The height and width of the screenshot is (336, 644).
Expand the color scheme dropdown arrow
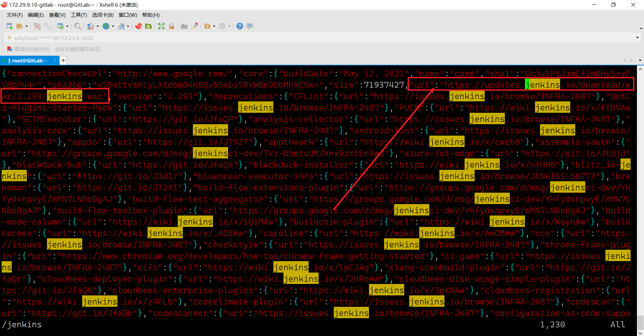98,26
